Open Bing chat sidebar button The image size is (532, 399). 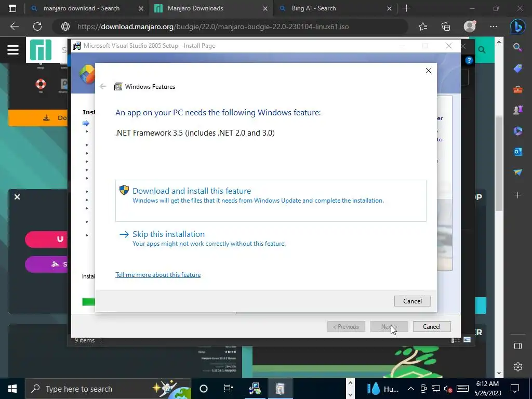518,26
